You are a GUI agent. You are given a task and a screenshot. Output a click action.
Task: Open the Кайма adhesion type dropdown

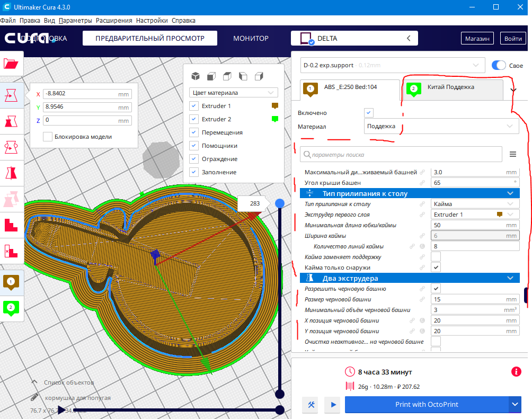(x=475, y=204)
